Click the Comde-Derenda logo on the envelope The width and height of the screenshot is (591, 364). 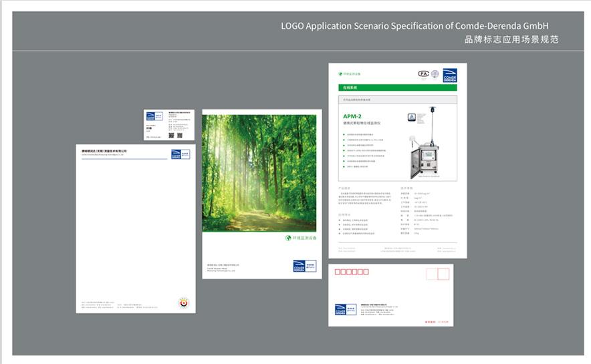tap(341, 309)
